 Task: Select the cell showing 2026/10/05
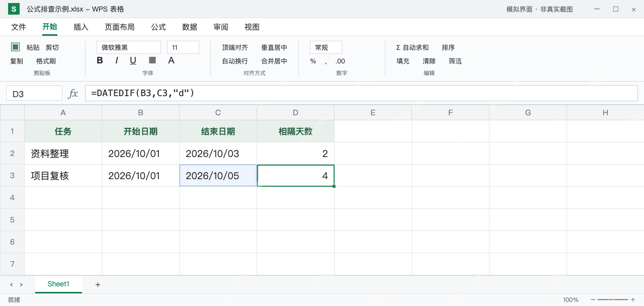pos(218,176)
